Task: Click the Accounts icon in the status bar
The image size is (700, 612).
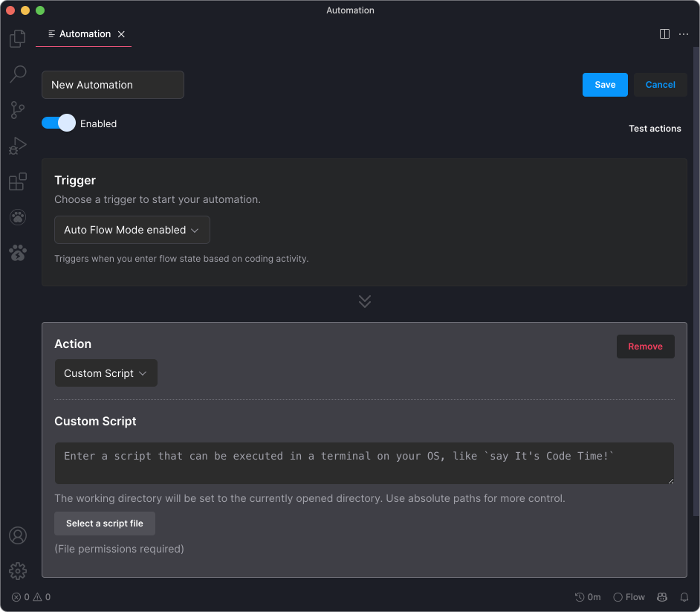Action: pos(17,535)
